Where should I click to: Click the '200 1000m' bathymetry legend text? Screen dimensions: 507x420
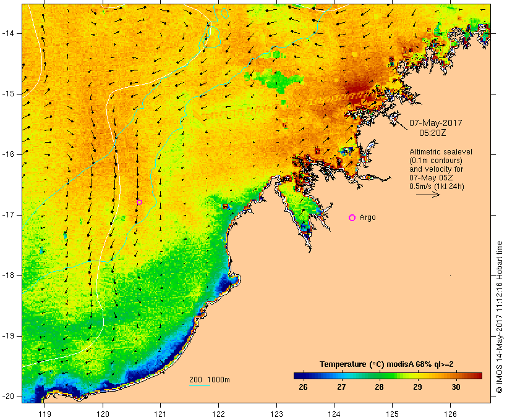(x=210, y=380)
